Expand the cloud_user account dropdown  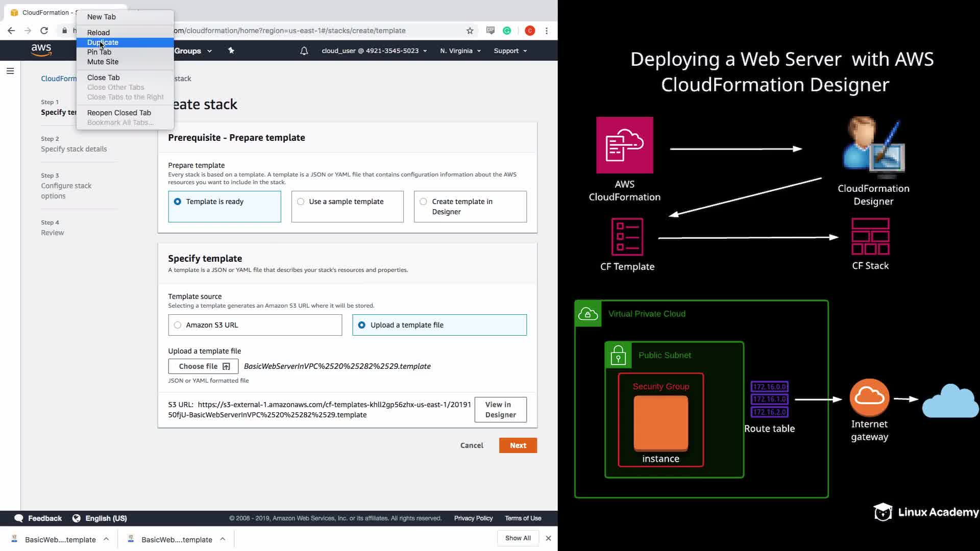coord(374,51)
